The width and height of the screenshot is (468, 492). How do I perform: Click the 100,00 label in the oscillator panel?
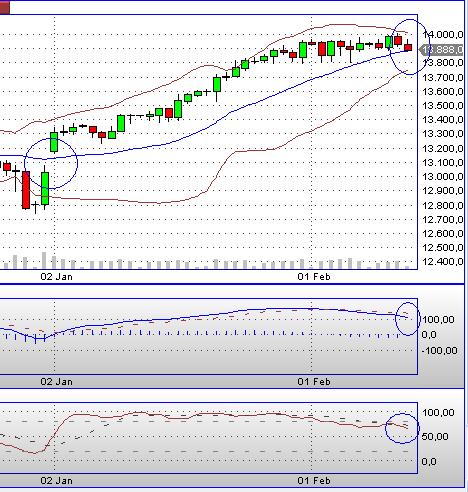point(438,413)
